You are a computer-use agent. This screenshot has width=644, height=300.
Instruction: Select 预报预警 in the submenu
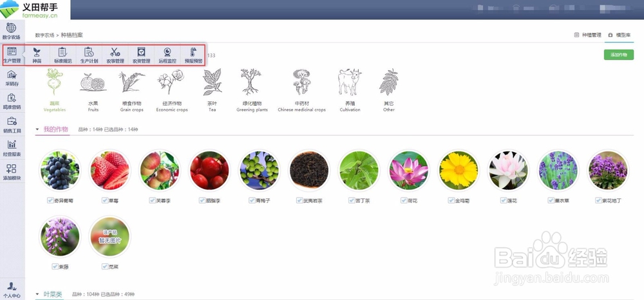click(193, 55)
